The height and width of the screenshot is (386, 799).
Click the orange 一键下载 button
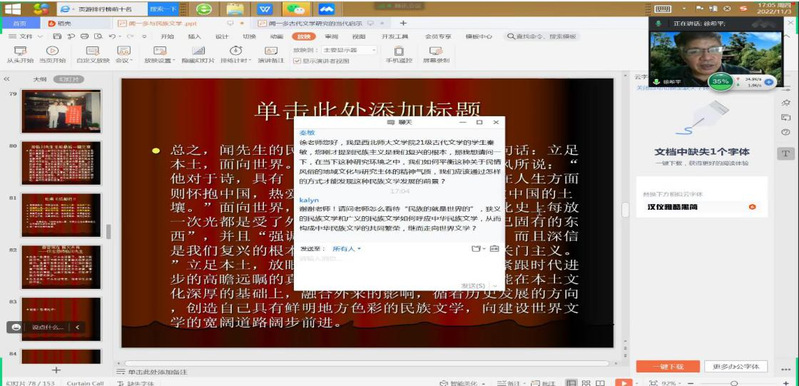coord(667,366)
